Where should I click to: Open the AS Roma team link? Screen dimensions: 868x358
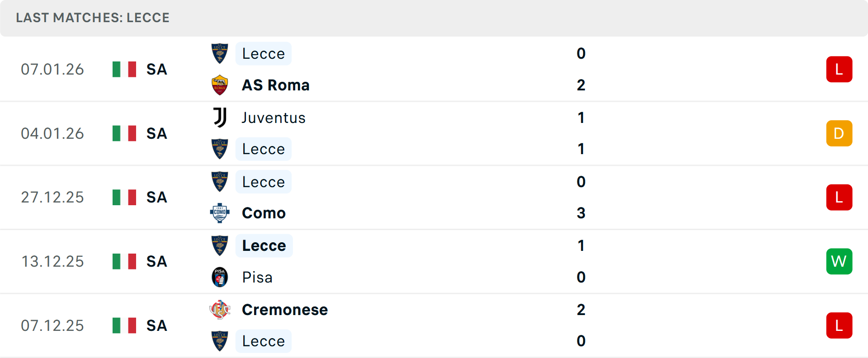276,85
